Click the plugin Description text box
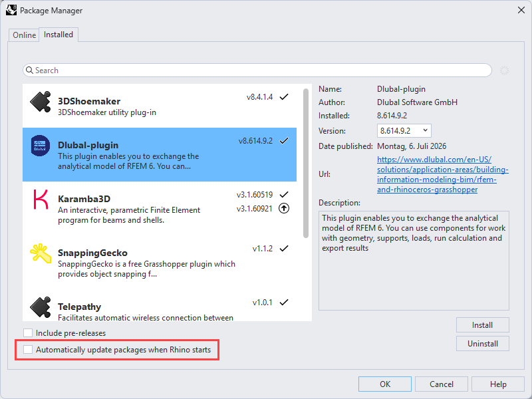This screenshot has height=399, width=532. pos(414,261)
